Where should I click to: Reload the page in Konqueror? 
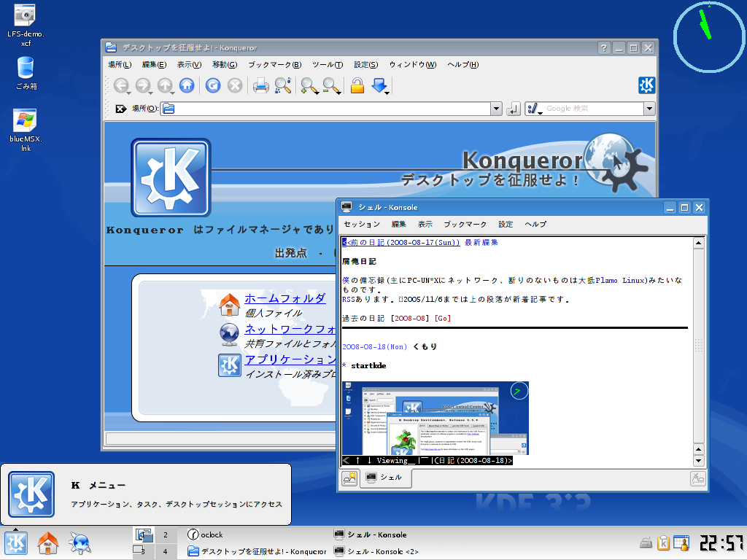[x=213, y=86]
